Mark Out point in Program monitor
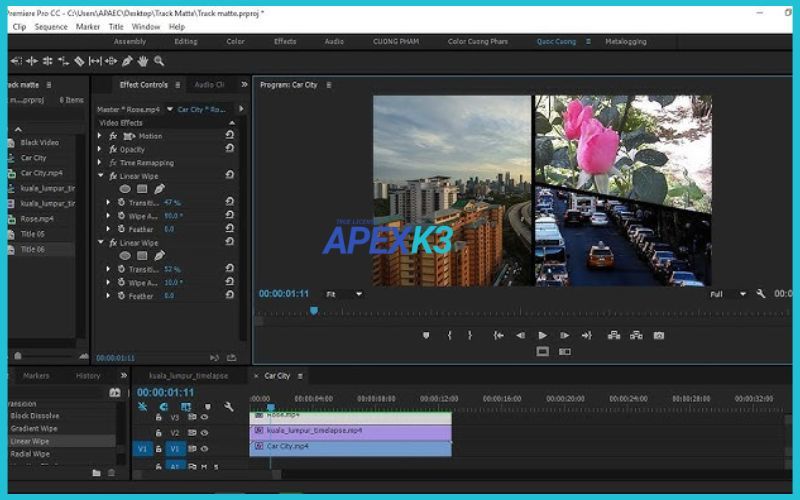This screenshot has height=500, width=800. tap(470, 335)
